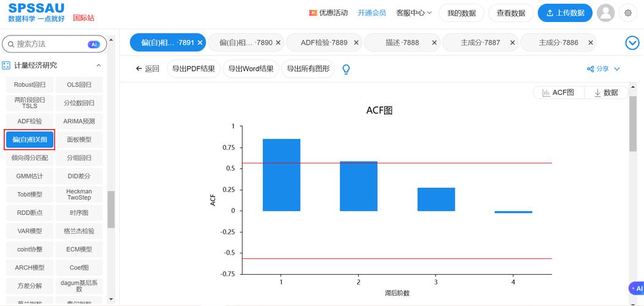Click the floating AI assistant button
644x306 pixels.
click(x=637, y=288)
